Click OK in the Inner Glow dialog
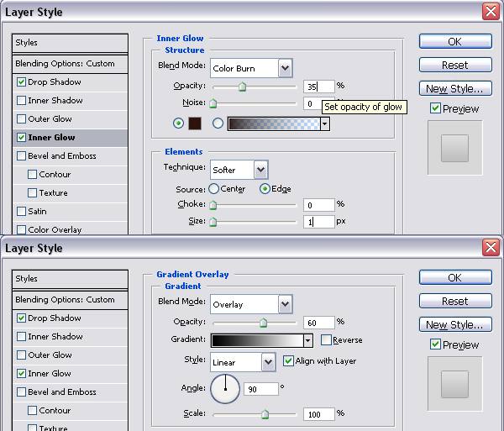Image resolution: width=504 pixels, height=431 pixels. point(455,41)
